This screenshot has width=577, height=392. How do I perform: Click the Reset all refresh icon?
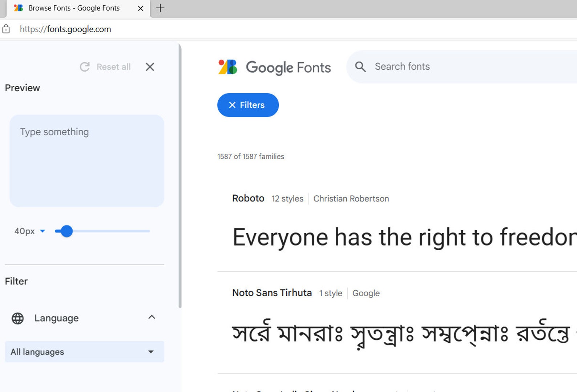tap(85, 67)
